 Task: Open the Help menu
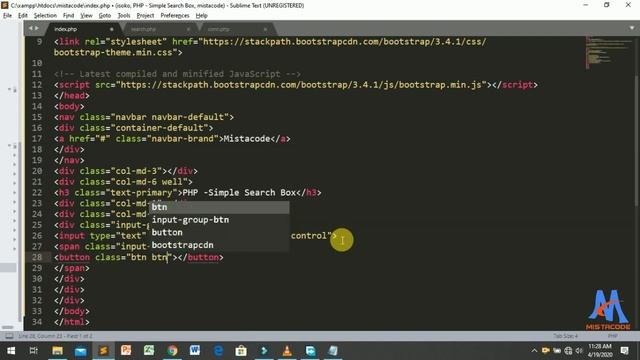pos(202,16)
